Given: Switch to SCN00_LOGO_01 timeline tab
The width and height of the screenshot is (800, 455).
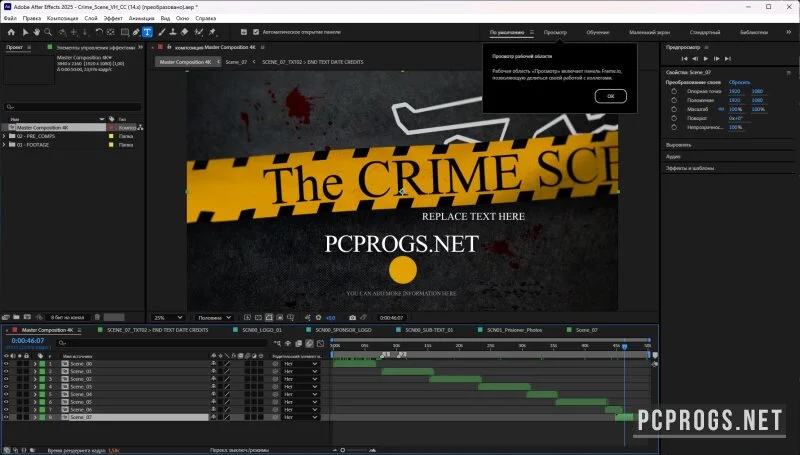Looking at the screenshot, I should pos(262,330).
